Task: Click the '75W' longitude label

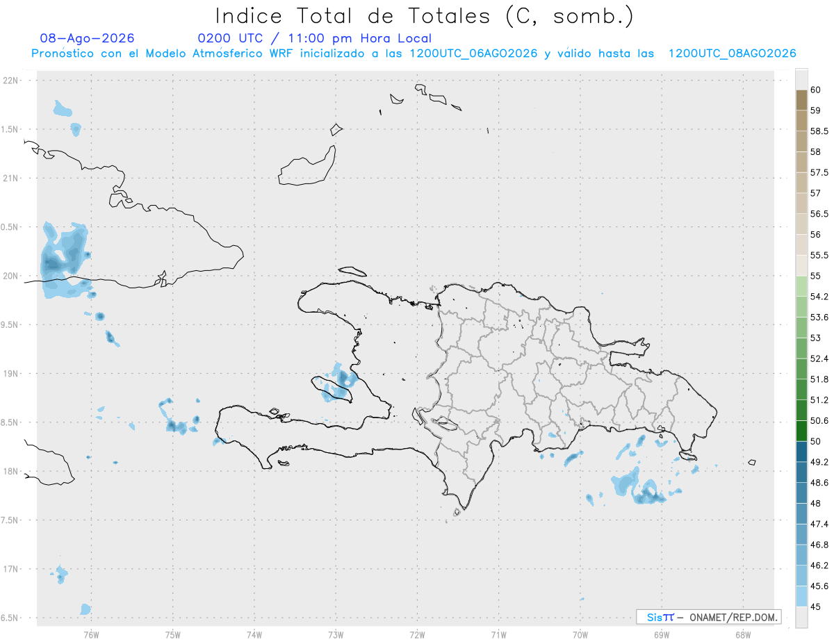Action: tap(173, 634)
